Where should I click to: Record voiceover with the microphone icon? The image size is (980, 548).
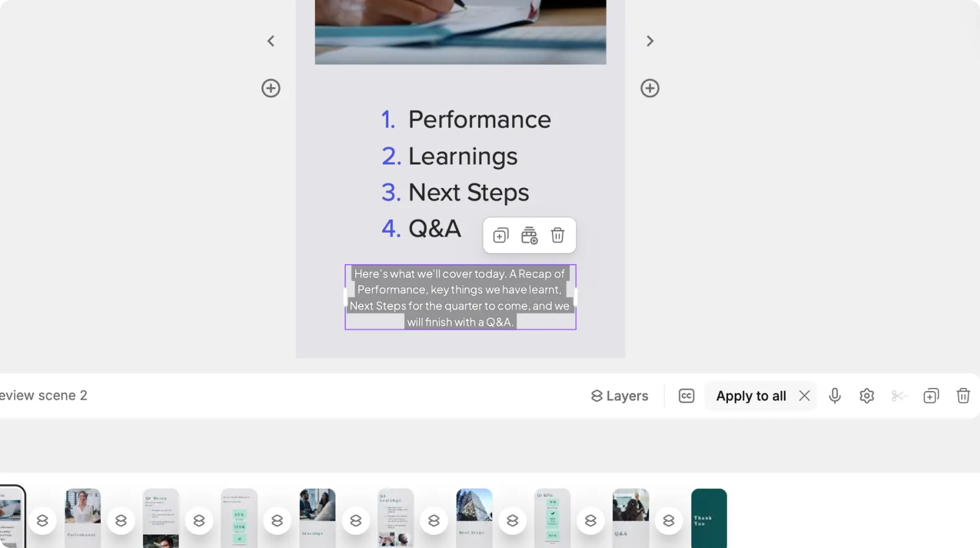[835, 396]
